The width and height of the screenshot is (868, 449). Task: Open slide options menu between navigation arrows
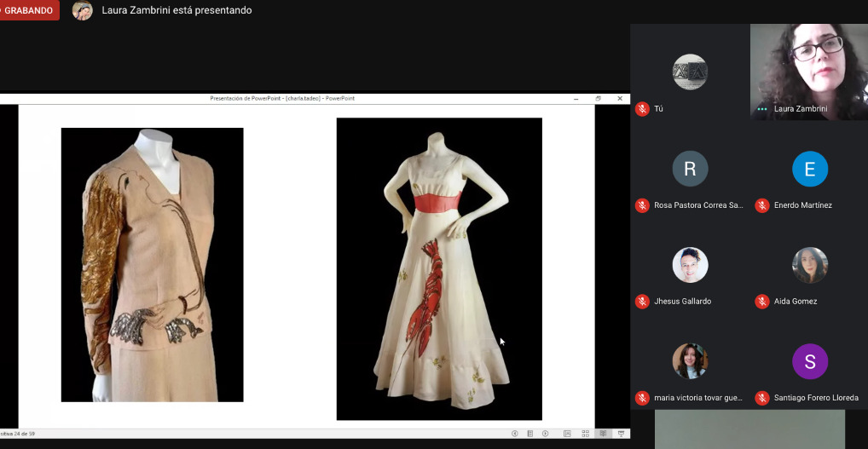[x=529, y=434]
